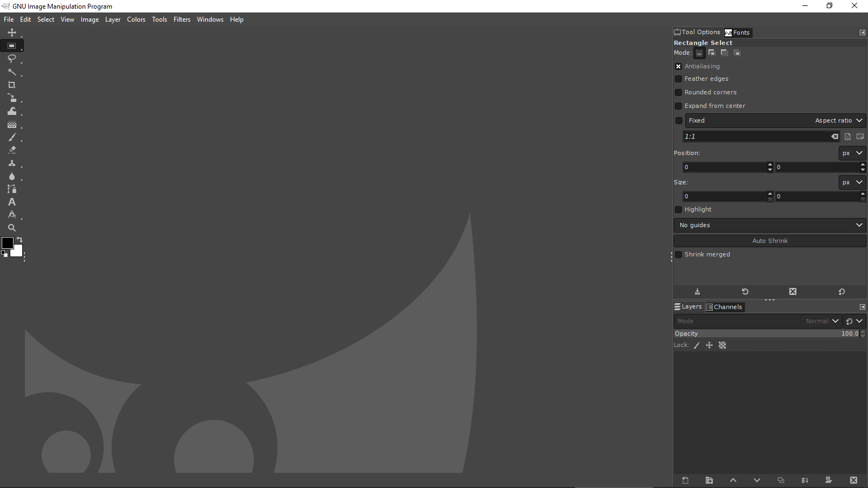The image size is (868, 488).
Task: Restore tool preset in Tool Options
Action: click(745, 292)
